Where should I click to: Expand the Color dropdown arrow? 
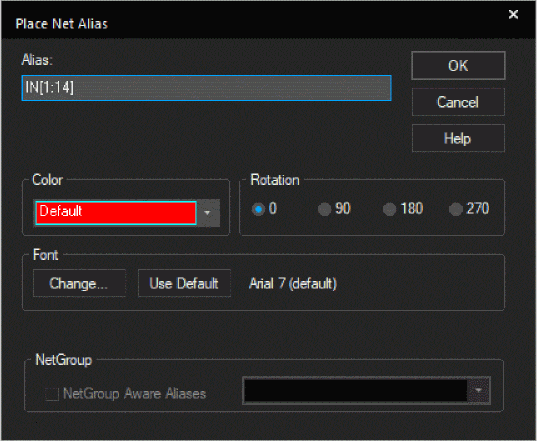coord(207,213)
